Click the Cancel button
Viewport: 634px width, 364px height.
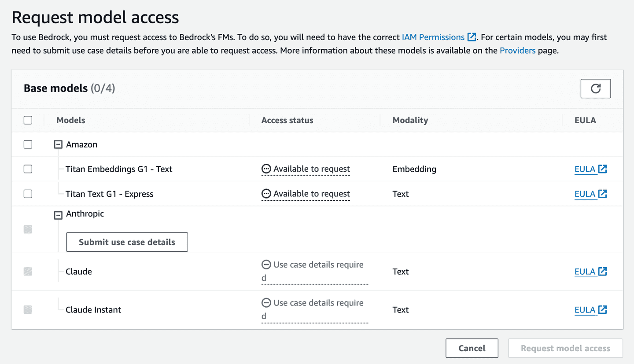[472, 348]
